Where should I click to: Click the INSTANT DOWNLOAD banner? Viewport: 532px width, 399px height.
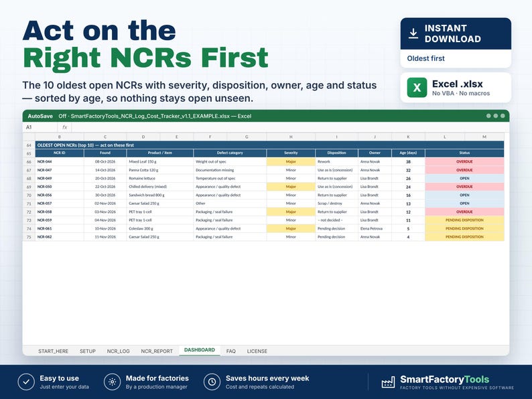tap(456, 33)
